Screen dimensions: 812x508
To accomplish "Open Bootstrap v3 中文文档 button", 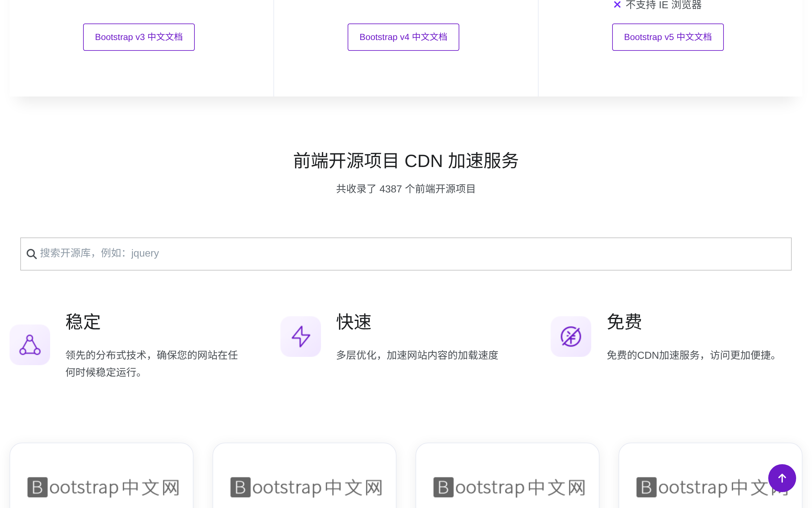I will tap(139, 37).
